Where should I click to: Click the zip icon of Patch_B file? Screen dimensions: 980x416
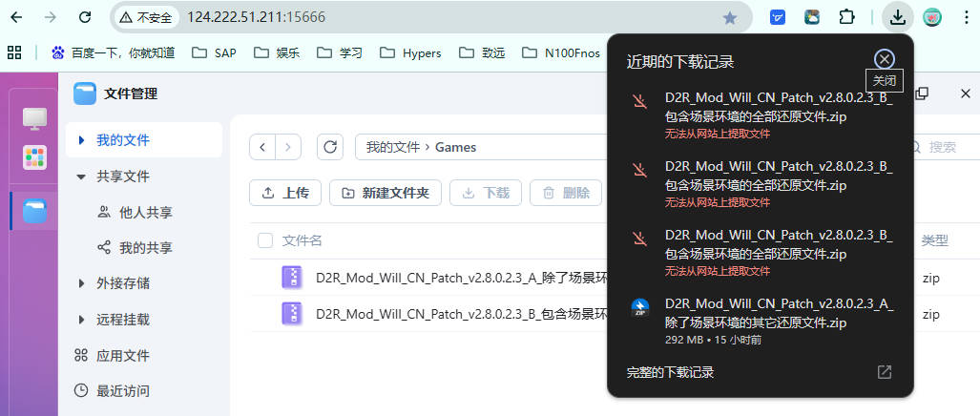(x=292, y=314)
